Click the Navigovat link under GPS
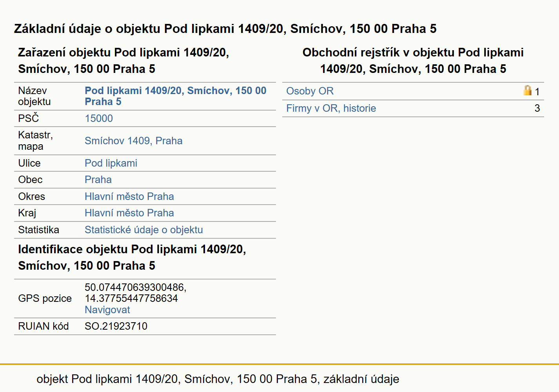This screenshot has width=559, height=392. [x=107, y=310]
